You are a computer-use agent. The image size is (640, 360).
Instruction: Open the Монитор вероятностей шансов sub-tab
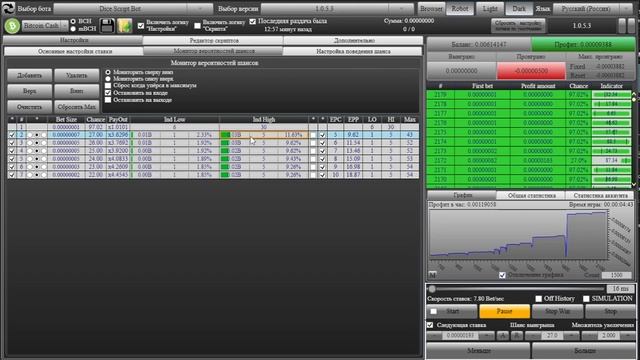tap(213, 51)
